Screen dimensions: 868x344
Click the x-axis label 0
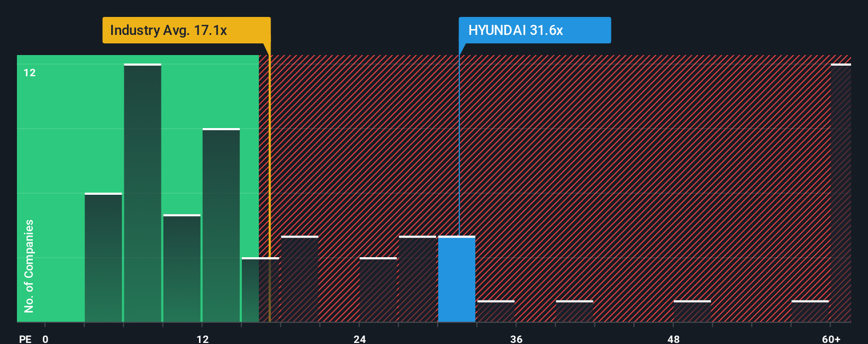point(46,339)
